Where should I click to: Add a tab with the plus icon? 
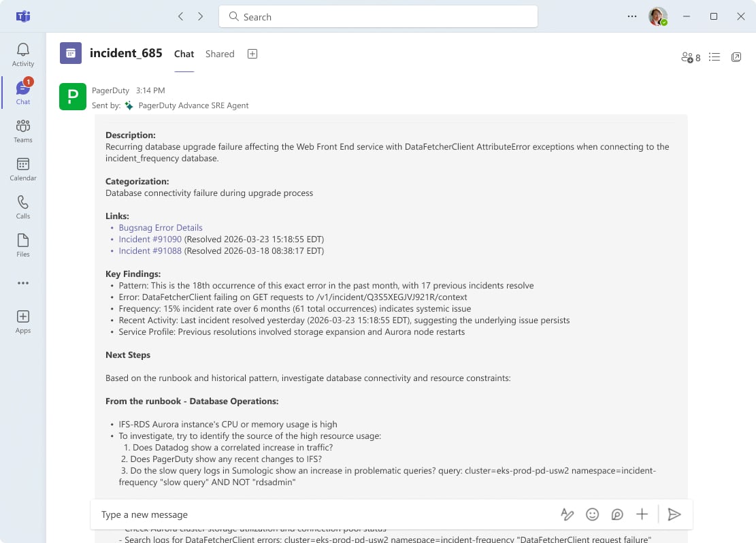pyautogui.click(x=252, y=54)
